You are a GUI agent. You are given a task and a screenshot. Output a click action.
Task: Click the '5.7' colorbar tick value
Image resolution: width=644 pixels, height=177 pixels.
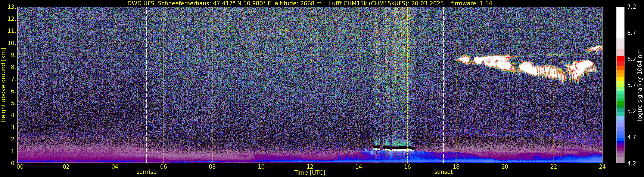coord(632,85)
